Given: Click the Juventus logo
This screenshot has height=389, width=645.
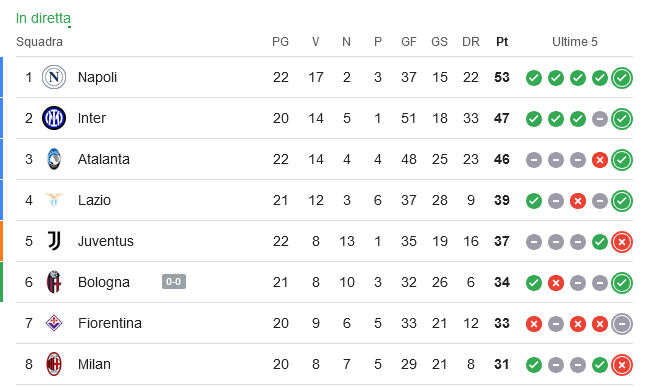Looking at the screenshot, I should point(54,241).
